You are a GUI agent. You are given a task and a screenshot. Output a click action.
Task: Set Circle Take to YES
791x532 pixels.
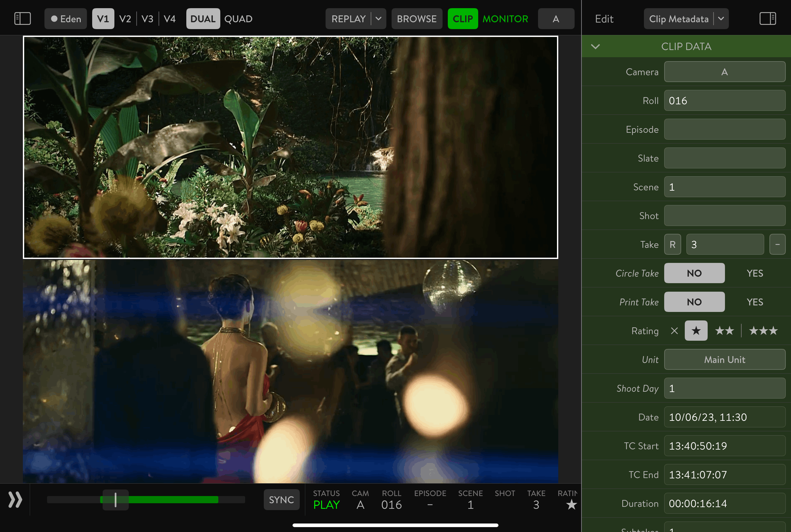click(754, 273)
